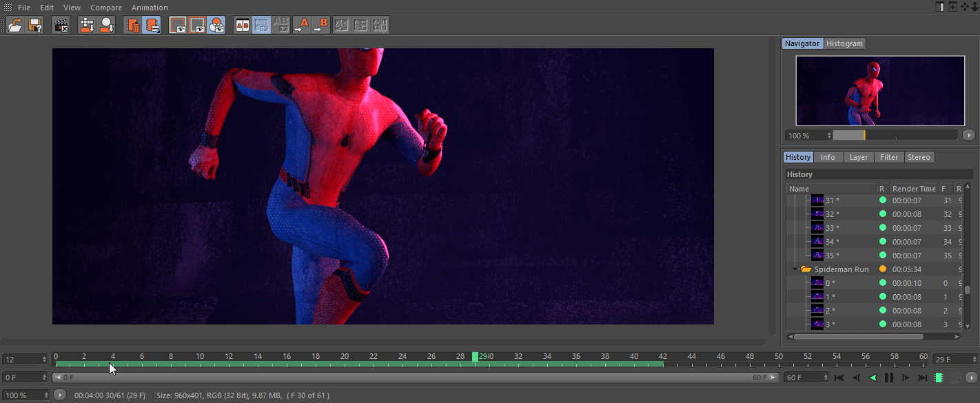Image resolution: width=980 pixels, height=403 pixels.
Task: Switch to the Histogram tab
Action: coord(844,43)
